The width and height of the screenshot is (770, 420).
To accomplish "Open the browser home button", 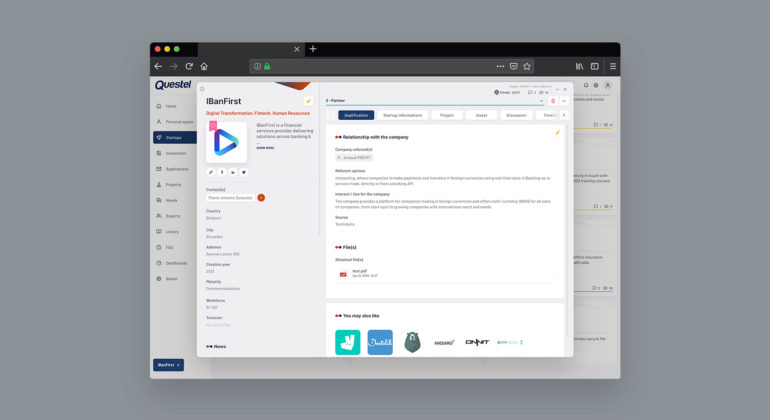I will (204, 66).
